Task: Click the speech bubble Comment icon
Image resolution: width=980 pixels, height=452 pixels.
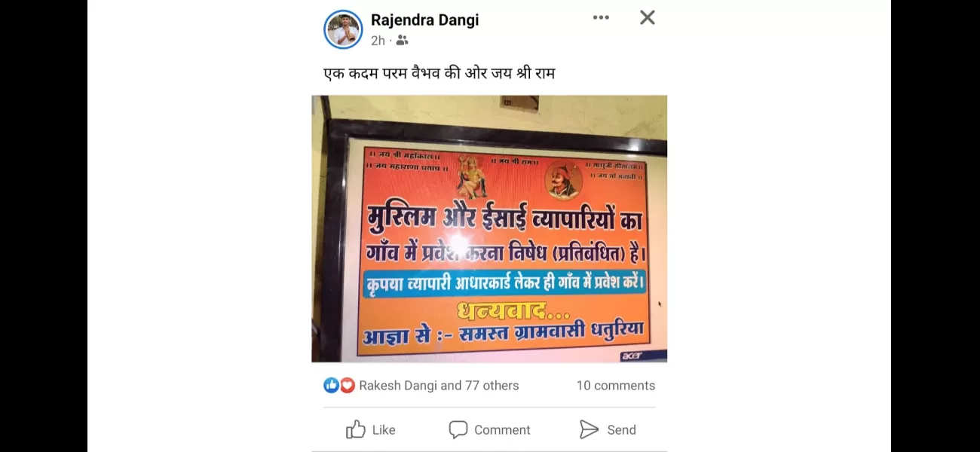Action: tap(458, 429)
